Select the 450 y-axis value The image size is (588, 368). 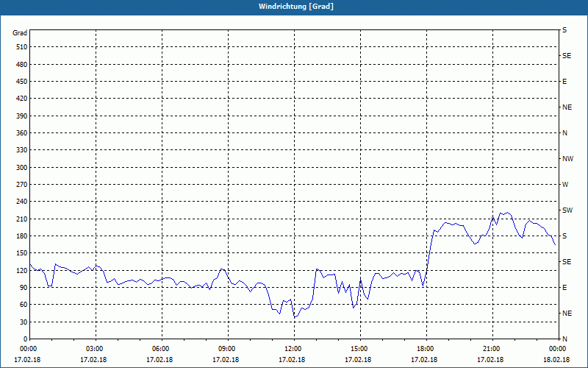pyautogui.click(x=22, y=82)
